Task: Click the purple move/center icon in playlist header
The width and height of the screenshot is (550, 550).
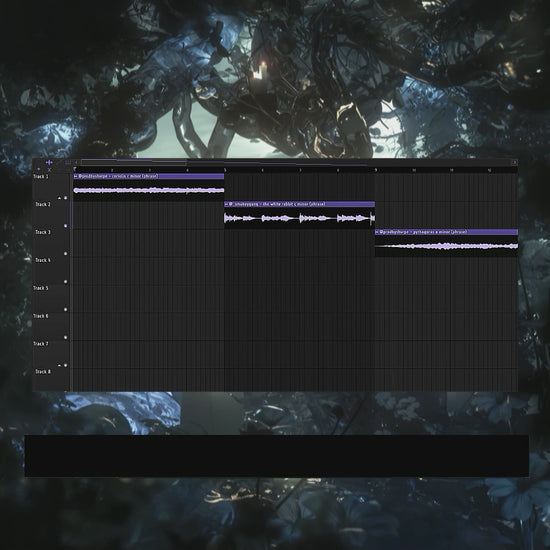Action: coord(49,162)
